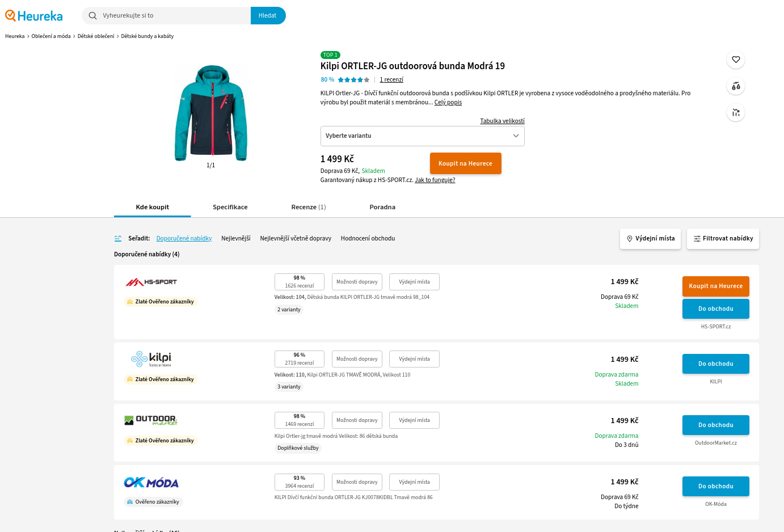Click the sorting icon beside Seřadit
784x532 pixels.
[x=118, y=239]
